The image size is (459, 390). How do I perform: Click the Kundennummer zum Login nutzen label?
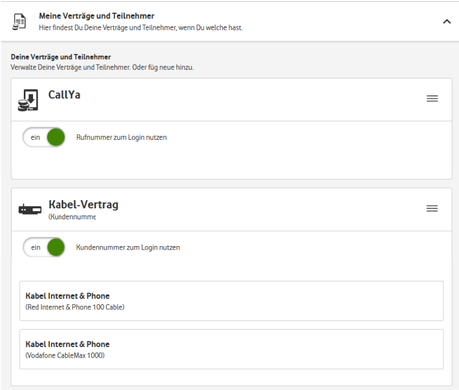click(128, 247)
